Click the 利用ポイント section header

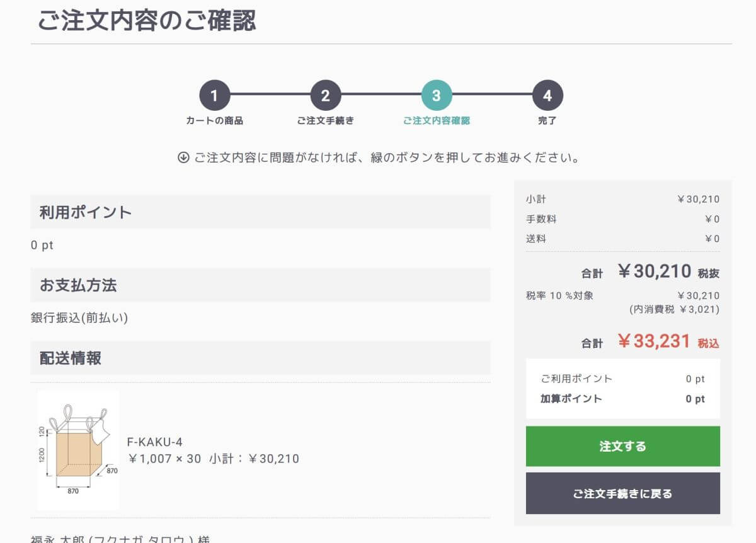tap(86, 212)
